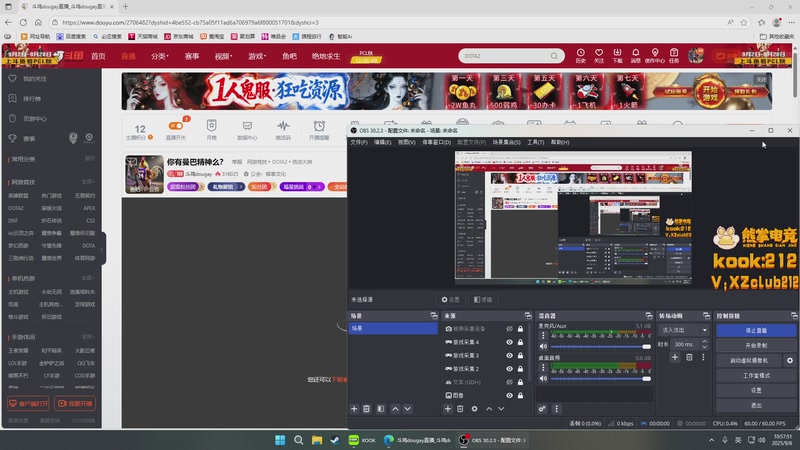Open Douyu 下载 download icon
The height and width of the screenshot is (450, 800).
617,55
